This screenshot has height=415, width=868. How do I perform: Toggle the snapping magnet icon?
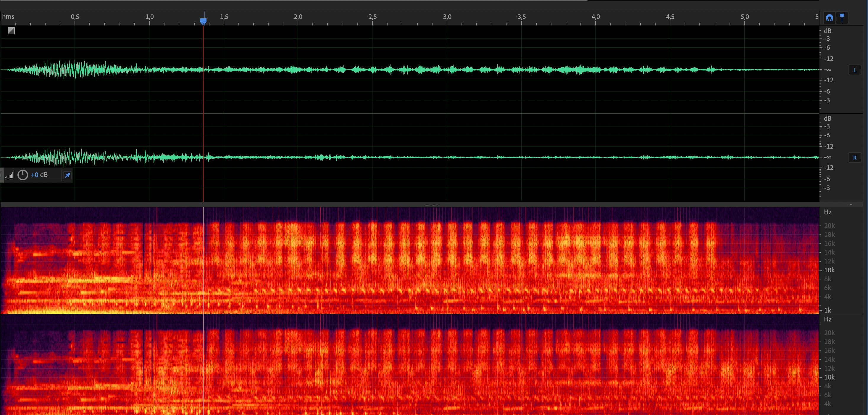tap(829, 17)
